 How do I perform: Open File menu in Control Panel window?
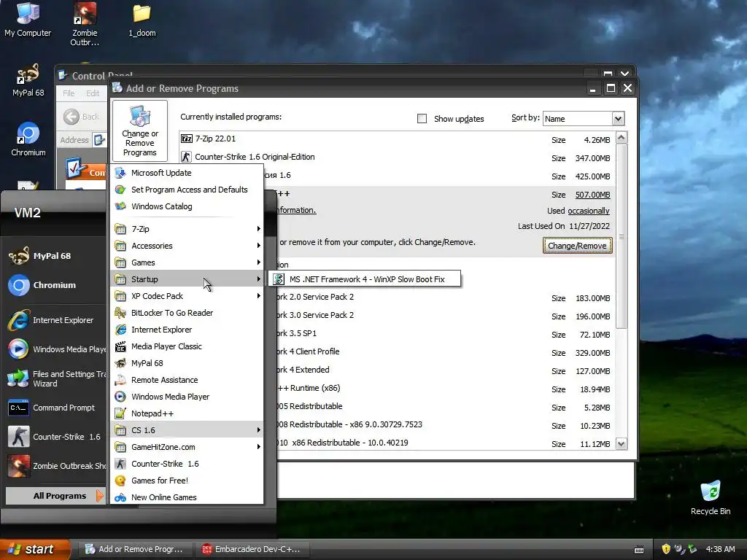tap(69, 93)
